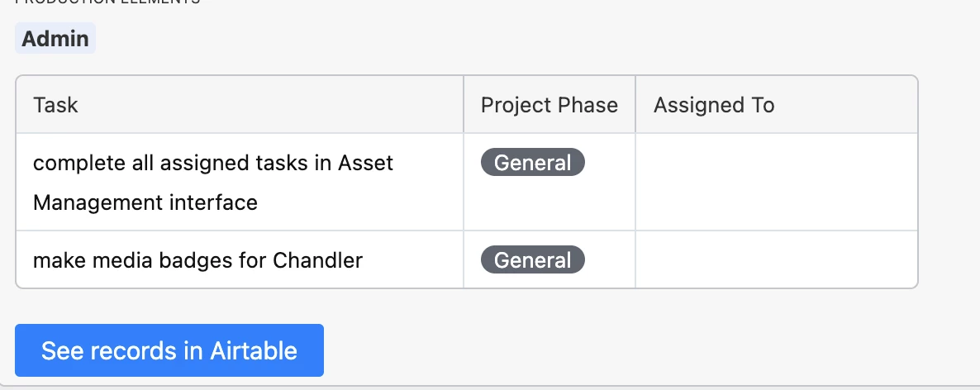This screenshot has height=390, width=980.
Task: Select empty Assigned To cell for Asset Management task
Action: (776, 182)
